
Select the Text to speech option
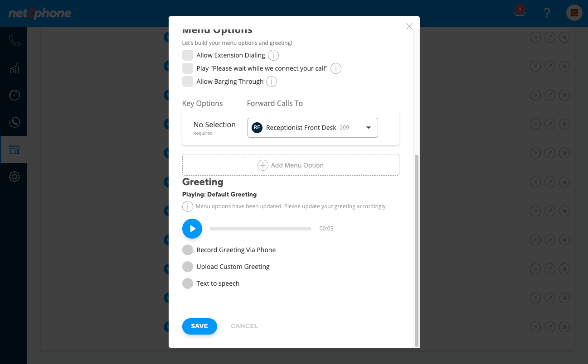188,283
